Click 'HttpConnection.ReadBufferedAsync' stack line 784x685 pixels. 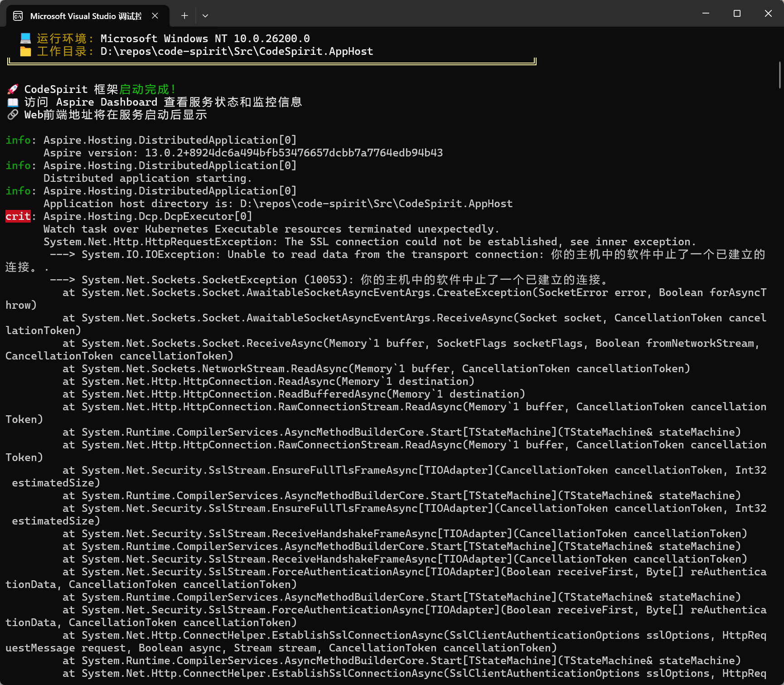click(294, 394)
